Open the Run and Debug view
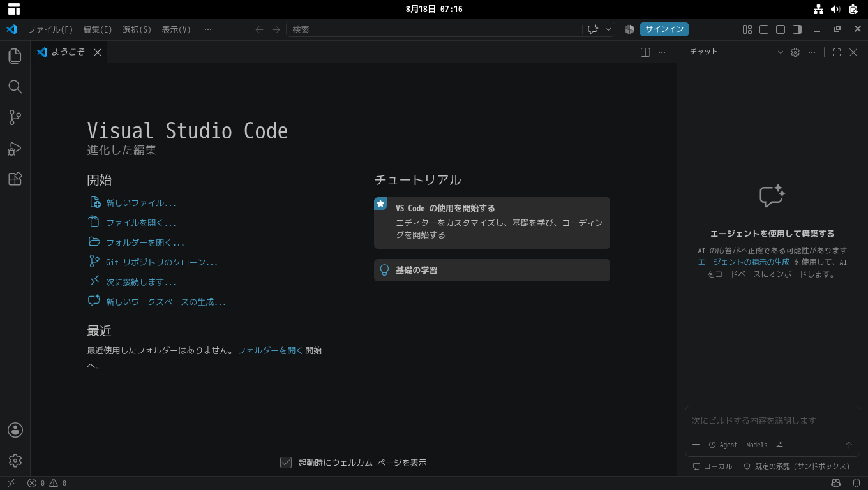 point(15,148)
